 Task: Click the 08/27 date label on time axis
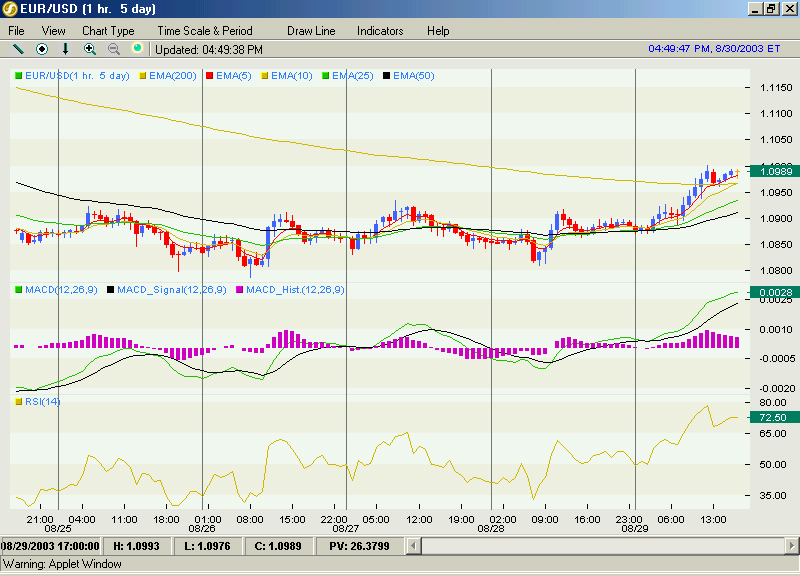pos(346,529)
